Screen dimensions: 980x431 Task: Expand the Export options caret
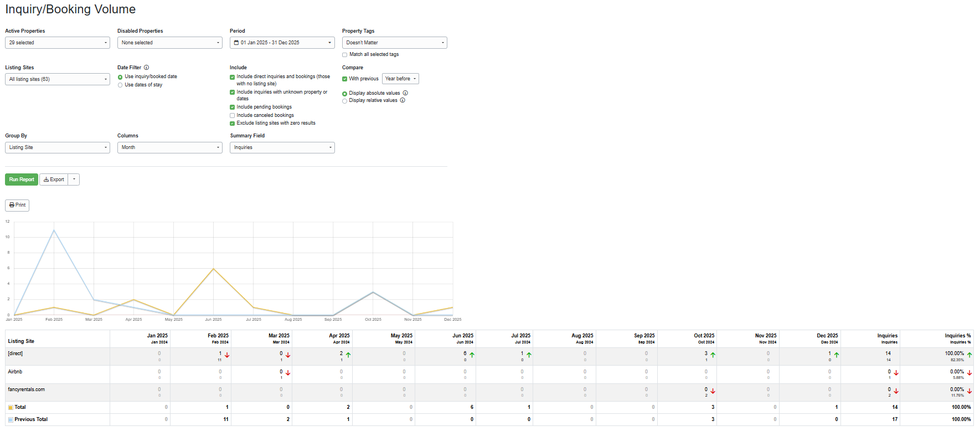coord(74,179)
